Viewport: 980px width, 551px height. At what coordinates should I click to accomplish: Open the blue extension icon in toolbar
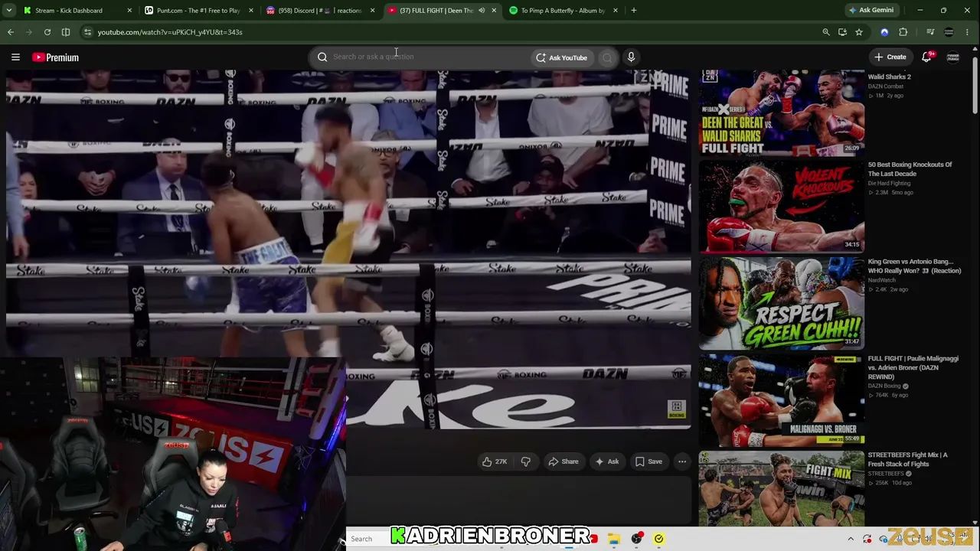[x=884, y=32]
